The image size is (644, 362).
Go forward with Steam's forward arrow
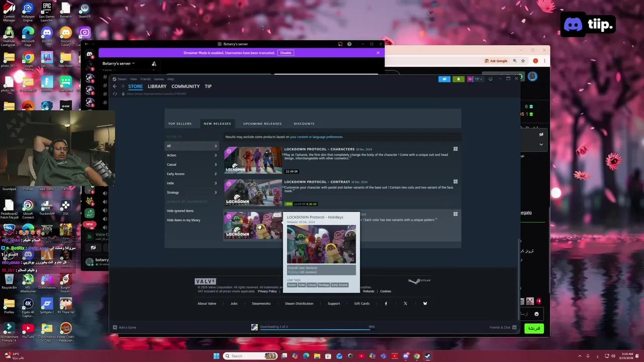(122, 86)
